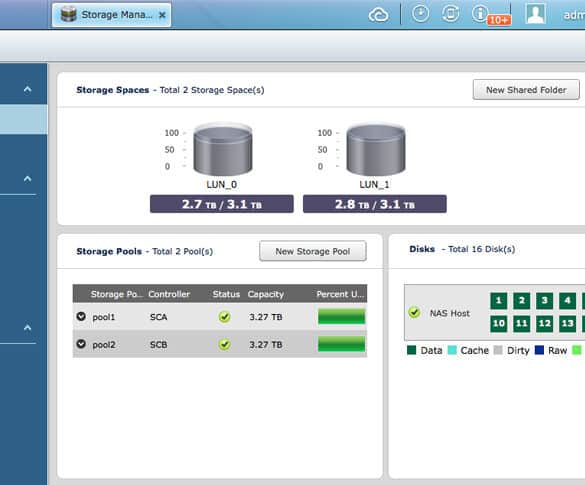Image resolution: width=585 pixels, height=485 pixels.
Task: Click the Dirty legend color swatch
Action: pos(498,350)
